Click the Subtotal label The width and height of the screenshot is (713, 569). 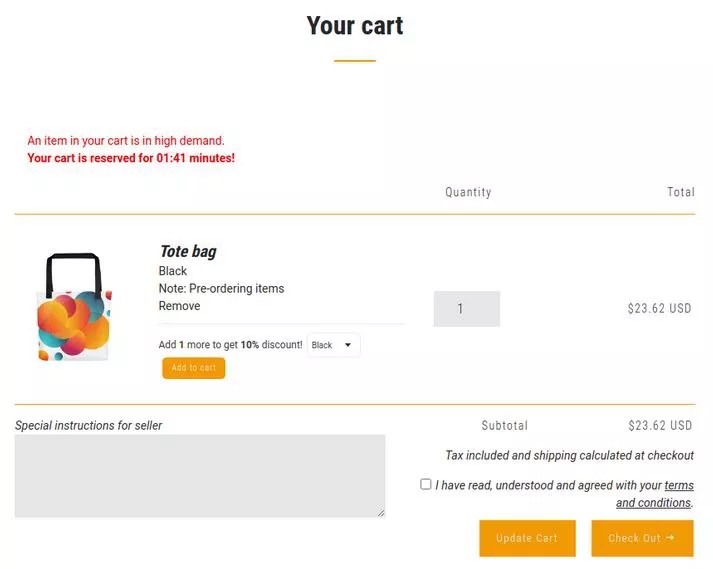coord(504,426)
